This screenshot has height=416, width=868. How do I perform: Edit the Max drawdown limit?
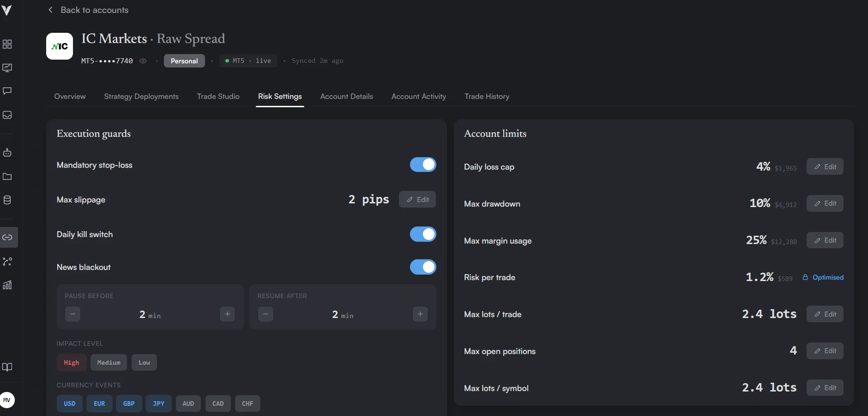[825, 203]
